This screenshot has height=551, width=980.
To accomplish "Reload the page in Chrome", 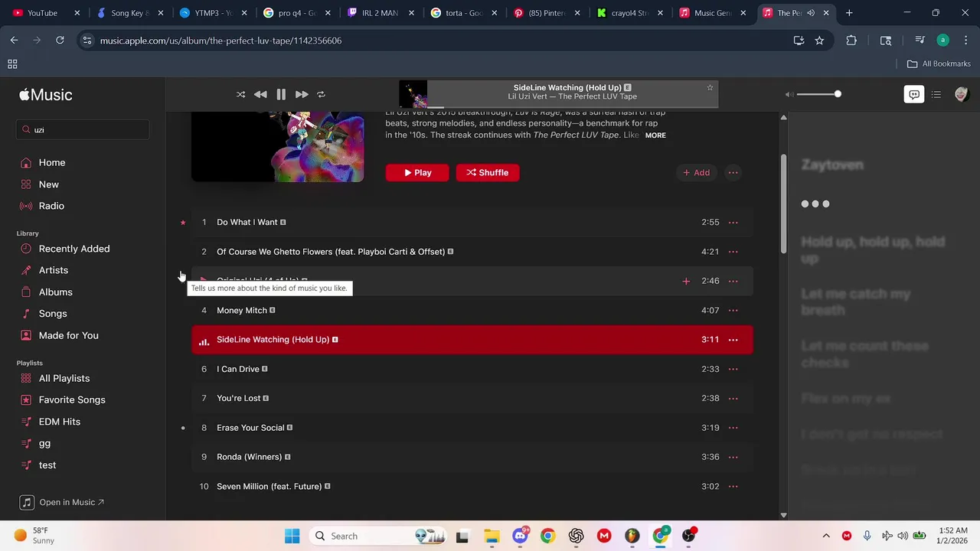I will point(60,41).
